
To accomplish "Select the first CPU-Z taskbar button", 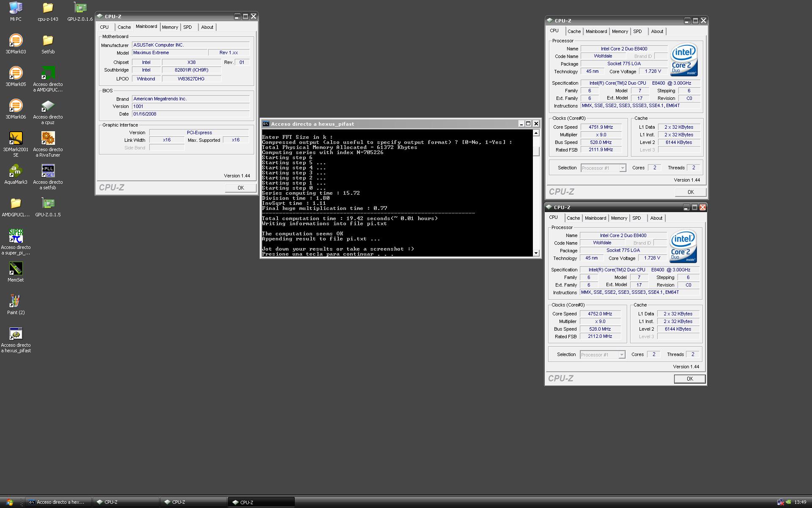I will (126, 502).
